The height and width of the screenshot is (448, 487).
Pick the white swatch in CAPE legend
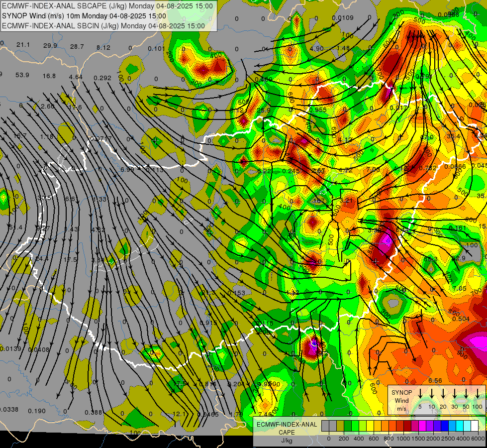pyautogui.click(x=474, y=426)
